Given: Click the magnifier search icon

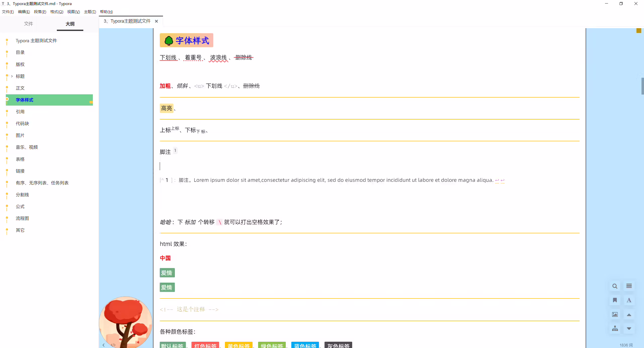Looking at the screenshot, I should [x=615, y=286].
